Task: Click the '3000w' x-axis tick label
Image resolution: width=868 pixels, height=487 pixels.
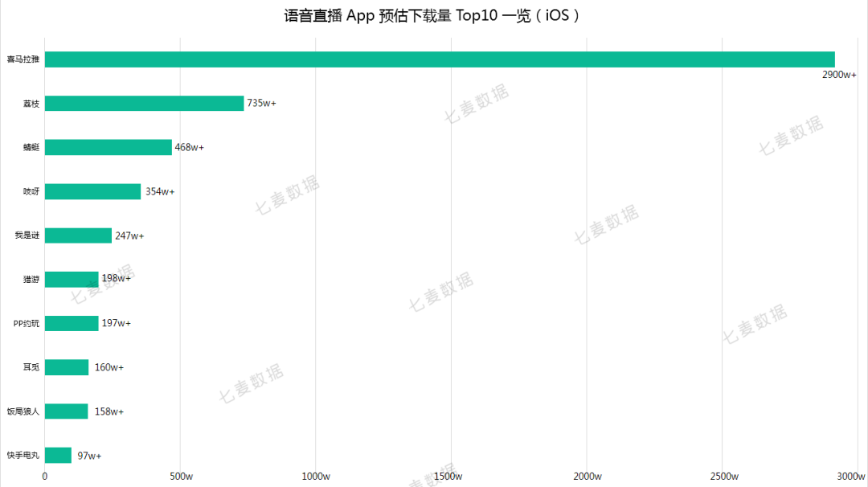Action: pyautogui.click(x=851, y=477)
